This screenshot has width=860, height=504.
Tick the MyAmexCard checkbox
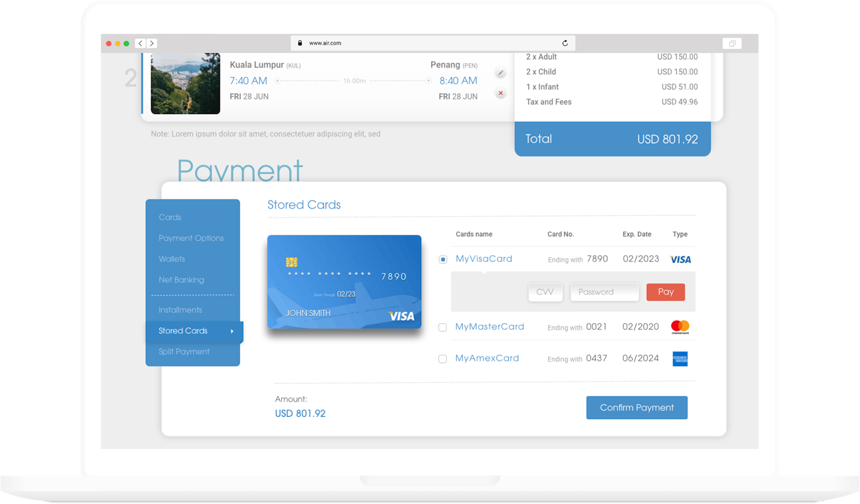click(443, 359)
